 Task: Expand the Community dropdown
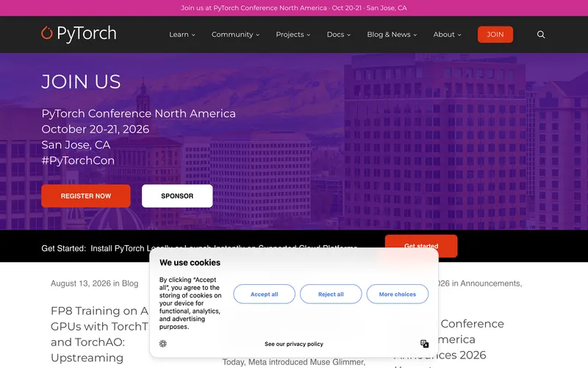point(235,35)
